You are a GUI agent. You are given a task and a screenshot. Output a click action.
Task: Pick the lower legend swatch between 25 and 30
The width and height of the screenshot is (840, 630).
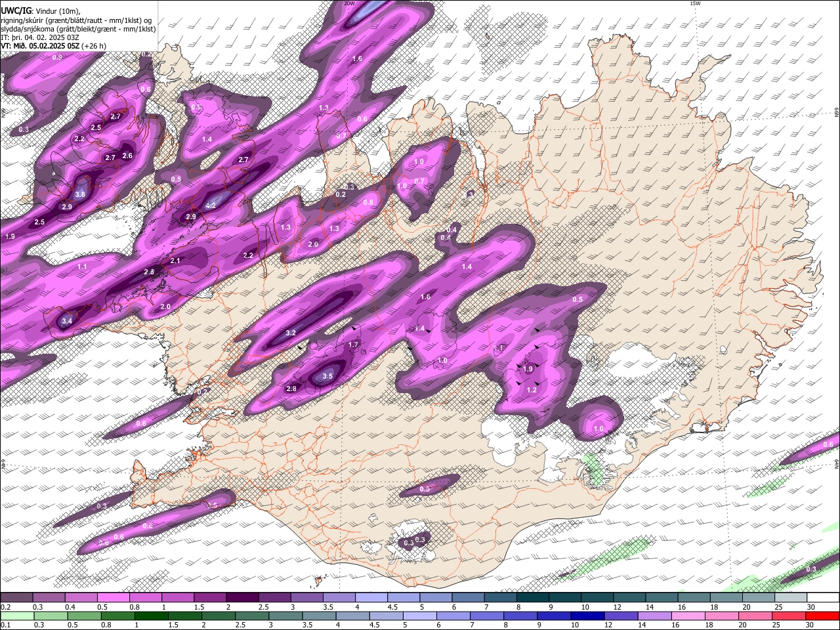coord(788,616)
